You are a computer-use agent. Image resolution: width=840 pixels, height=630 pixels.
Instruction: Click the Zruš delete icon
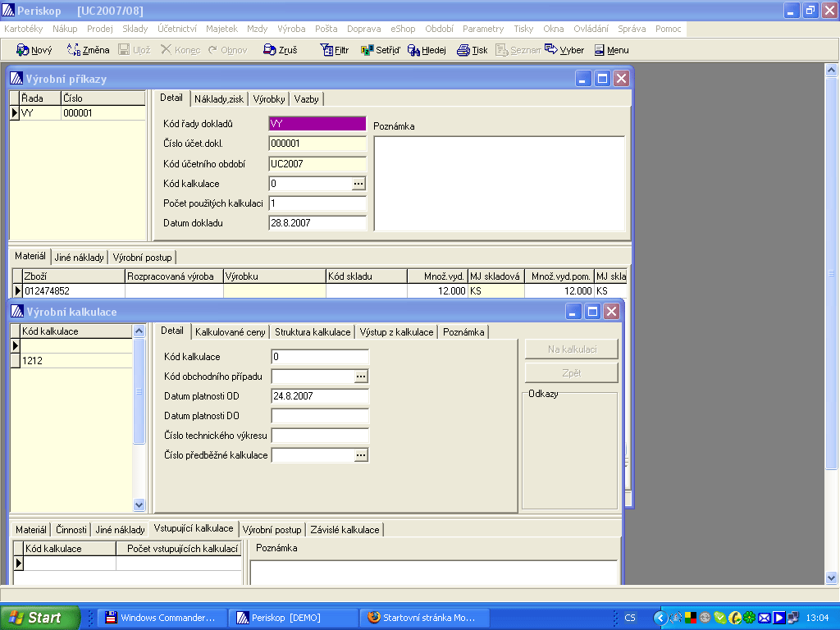(x=270, y=50)
